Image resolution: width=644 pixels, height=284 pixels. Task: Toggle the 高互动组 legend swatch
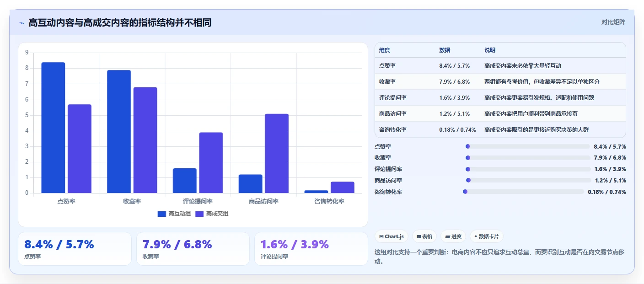click(162, 214)
